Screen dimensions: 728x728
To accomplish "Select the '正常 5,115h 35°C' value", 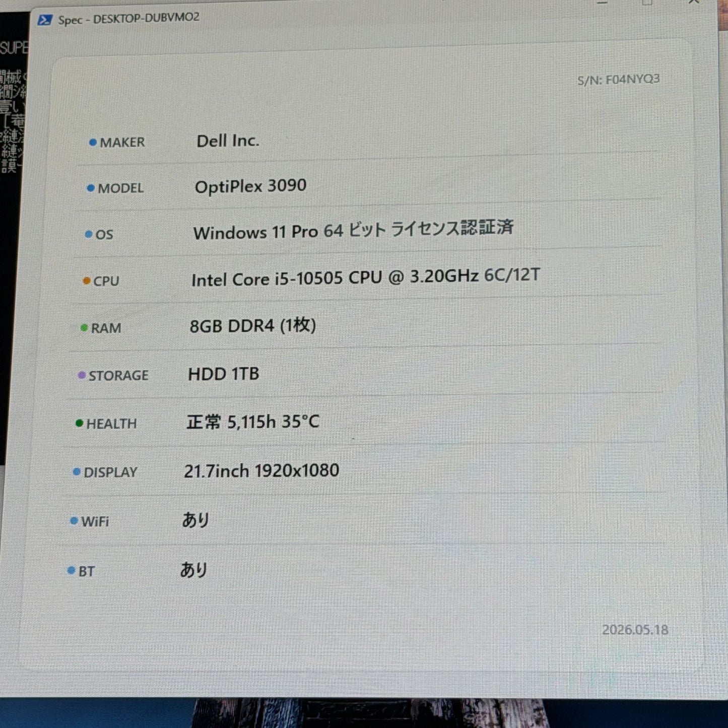I will click(x=253, y=422).
